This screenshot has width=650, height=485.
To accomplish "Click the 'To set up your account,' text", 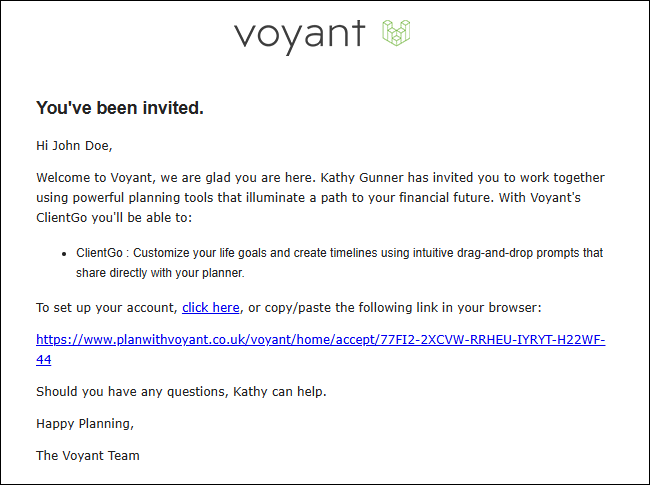I will pos(107,308).
